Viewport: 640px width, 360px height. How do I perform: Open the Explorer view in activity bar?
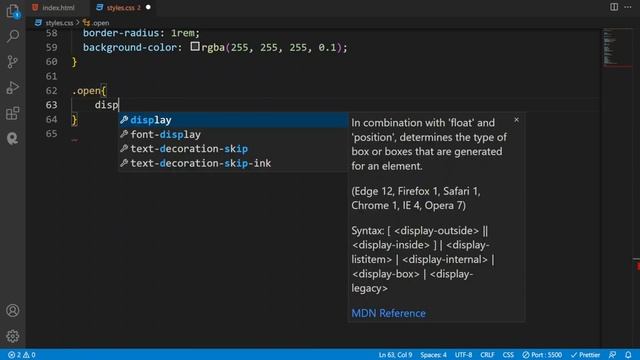point(13,11)
